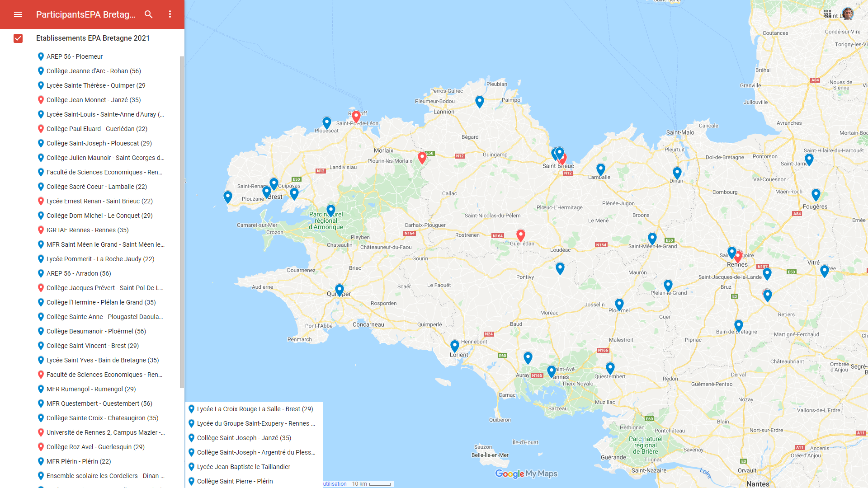Click the blue map pin at Quimper
Image resolution: width=868 pixels, height=488 pixels.
[340, 290]
